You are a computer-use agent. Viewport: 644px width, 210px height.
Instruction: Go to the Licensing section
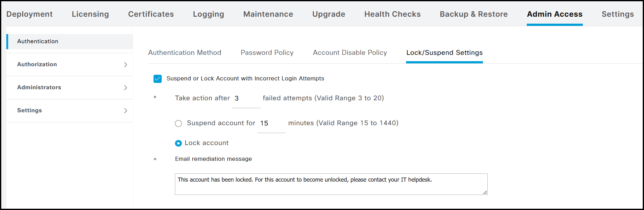(x=90, y=14)
